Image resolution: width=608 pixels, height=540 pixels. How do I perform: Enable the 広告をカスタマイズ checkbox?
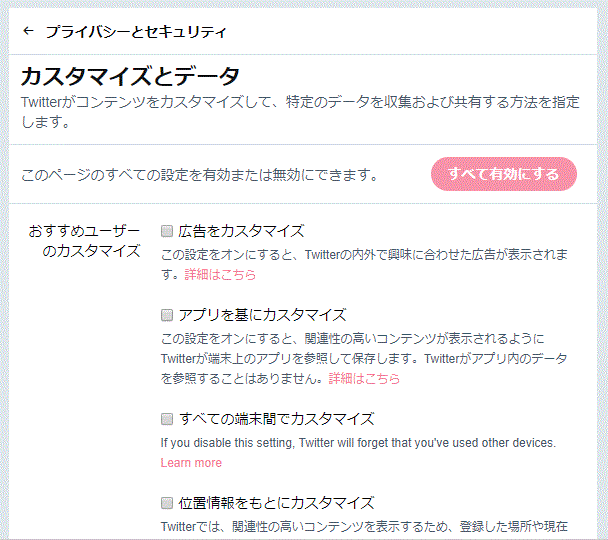coord(167,231)
